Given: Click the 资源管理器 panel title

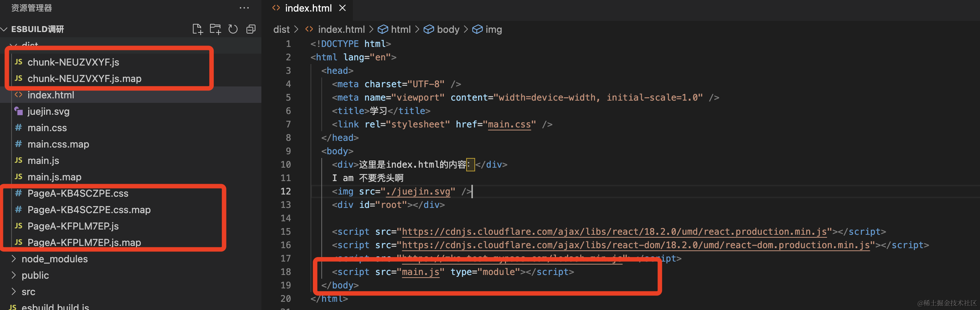Looking at the screenshot, I should coord(31,7).
